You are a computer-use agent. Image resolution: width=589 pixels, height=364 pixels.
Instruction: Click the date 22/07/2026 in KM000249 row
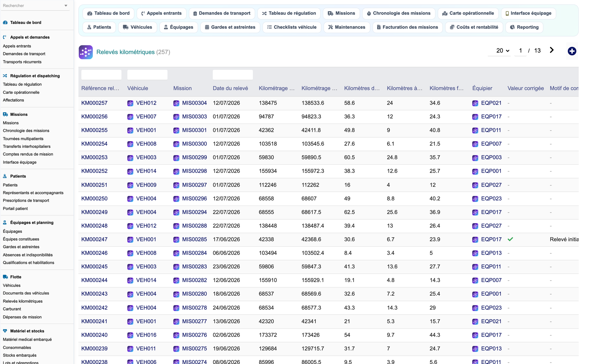click(226, 212)
